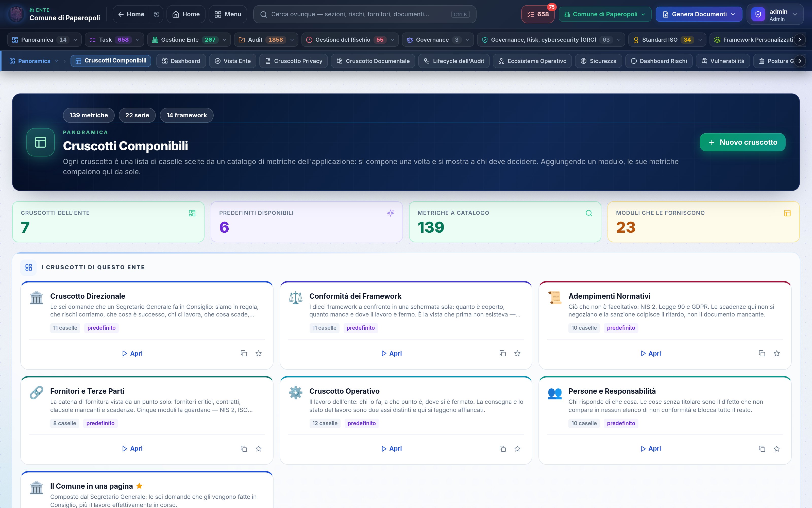Open the Sicurezza tab
812x508 pixels.
tap(599, 61)
